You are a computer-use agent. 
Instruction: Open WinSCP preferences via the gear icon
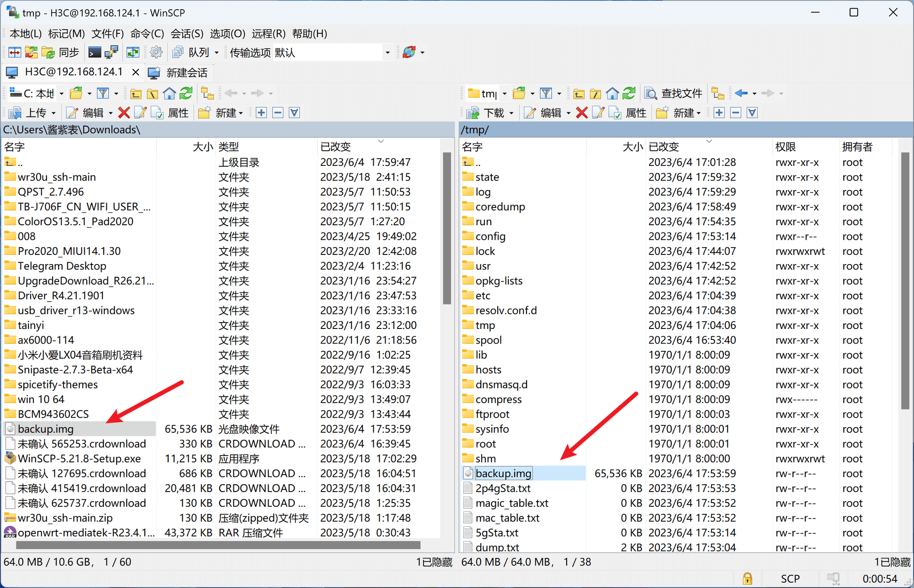[x=156, y=52]
